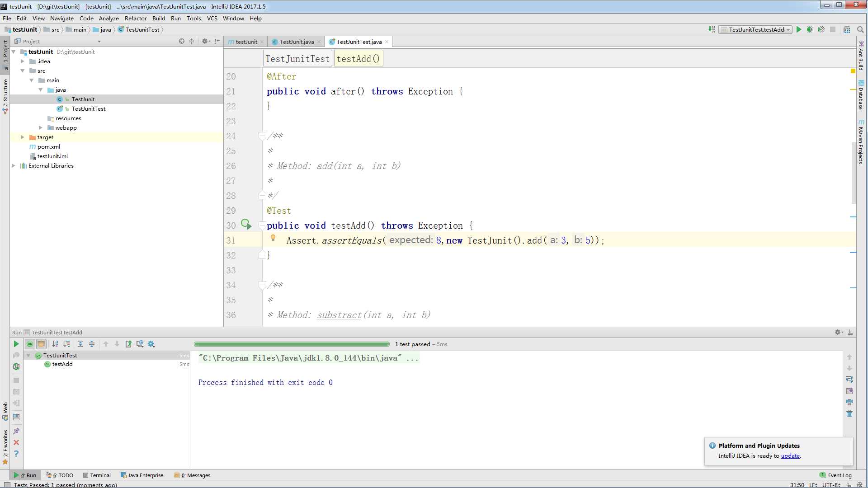The height and width of the screenshot is (488, 868).
Task: Open the Analyze menu
Action: (x=108, y=18)
